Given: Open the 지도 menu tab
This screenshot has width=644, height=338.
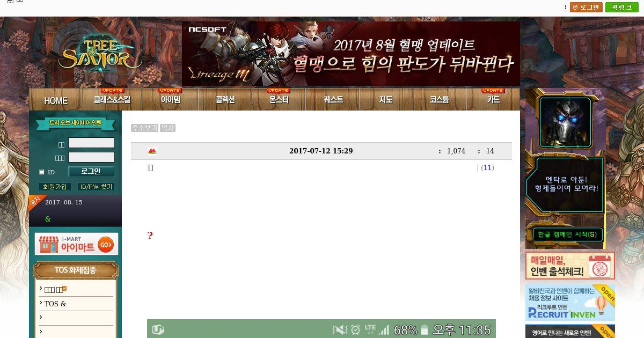Looking at the screenshot, I should tap(386, 100).
